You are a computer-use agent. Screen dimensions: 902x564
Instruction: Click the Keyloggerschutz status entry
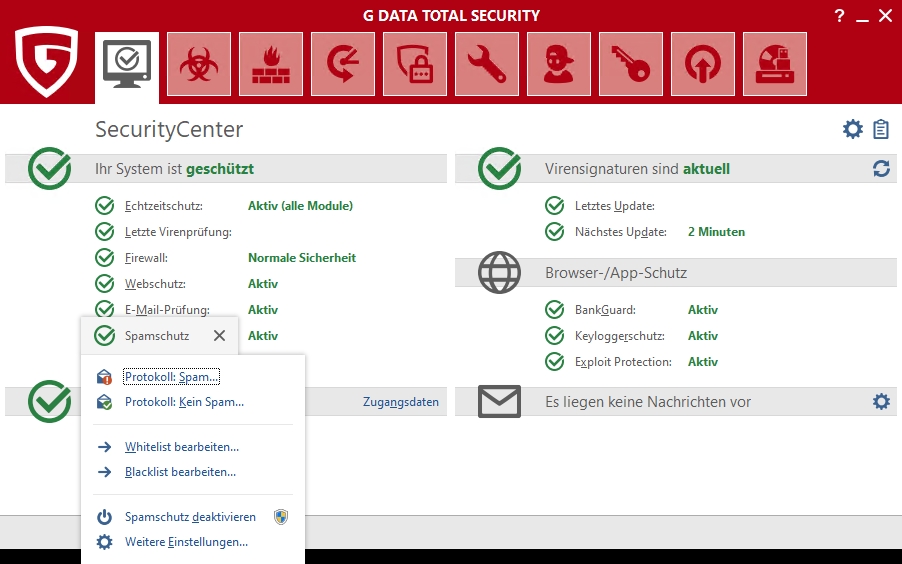point(620,336)
